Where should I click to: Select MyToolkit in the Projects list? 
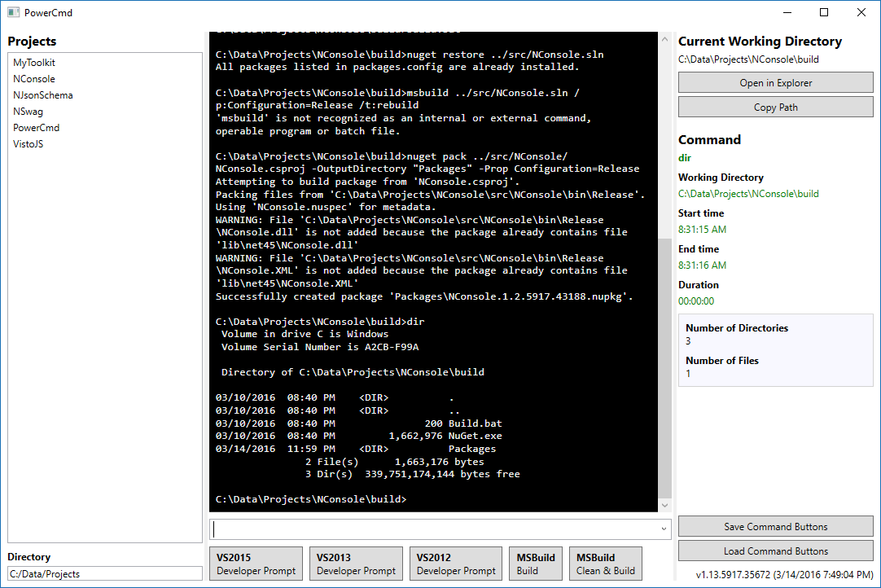point(34,63)
